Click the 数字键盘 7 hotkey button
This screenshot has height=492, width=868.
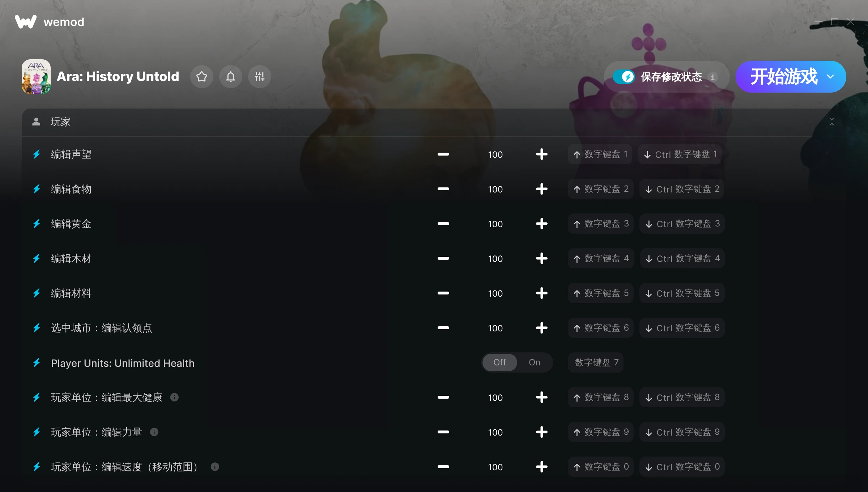pyautogui.click(x=596, y=362)
